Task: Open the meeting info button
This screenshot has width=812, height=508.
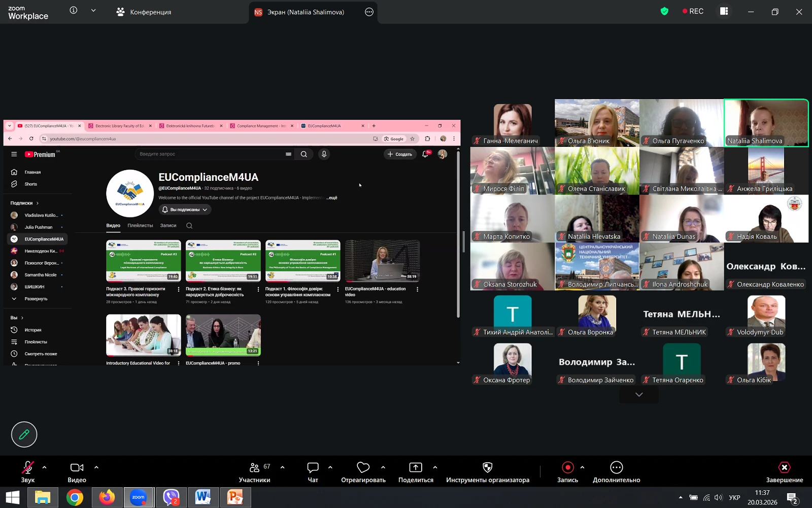Action: 74,10
